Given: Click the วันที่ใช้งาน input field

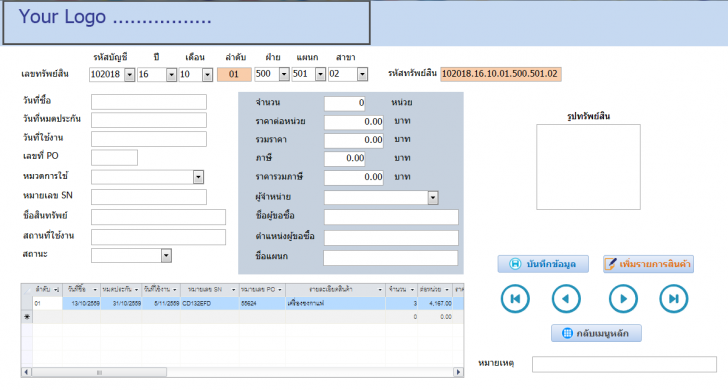Looking at the screenshot, I should (x=149, y=139).
